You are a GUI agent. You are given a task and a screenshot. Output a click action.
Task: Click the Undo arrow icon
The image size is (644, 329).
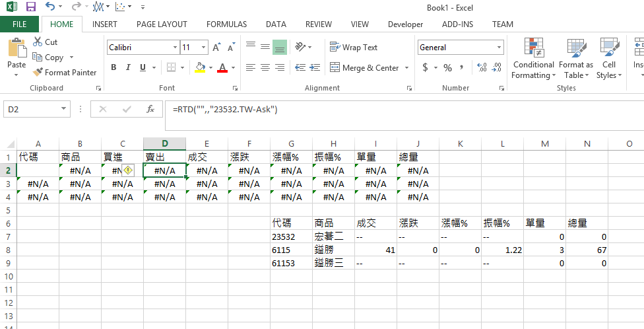click(x=50, y=6)
